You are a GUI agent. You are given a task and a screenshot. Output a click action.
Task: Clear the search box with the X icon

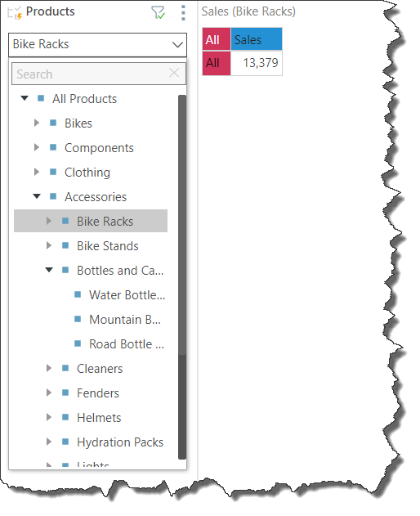174,73
